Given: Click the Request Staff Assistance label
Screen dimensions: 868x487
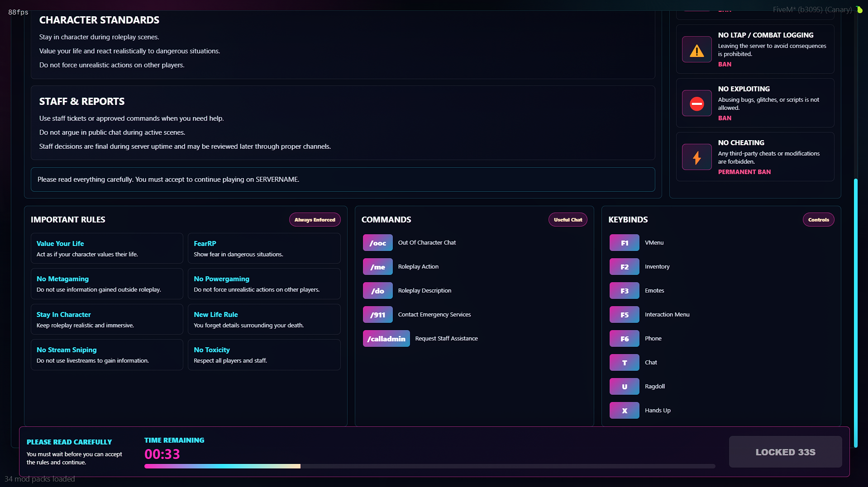Looking at the screenshot, I should click(x=446, y=339).
